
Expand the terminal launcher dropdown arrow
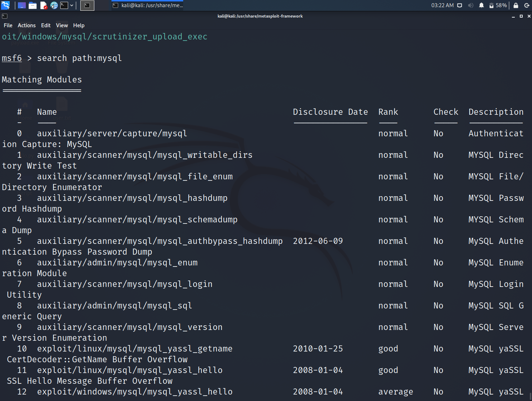72,5
